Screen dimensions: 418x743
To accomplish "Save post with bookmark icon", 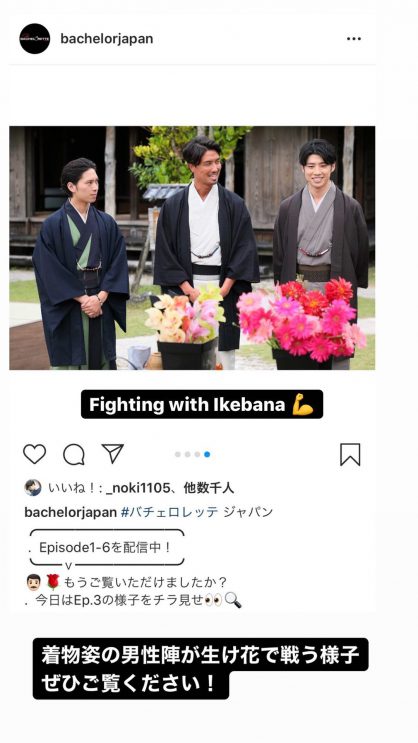I will tap(350, 454).
